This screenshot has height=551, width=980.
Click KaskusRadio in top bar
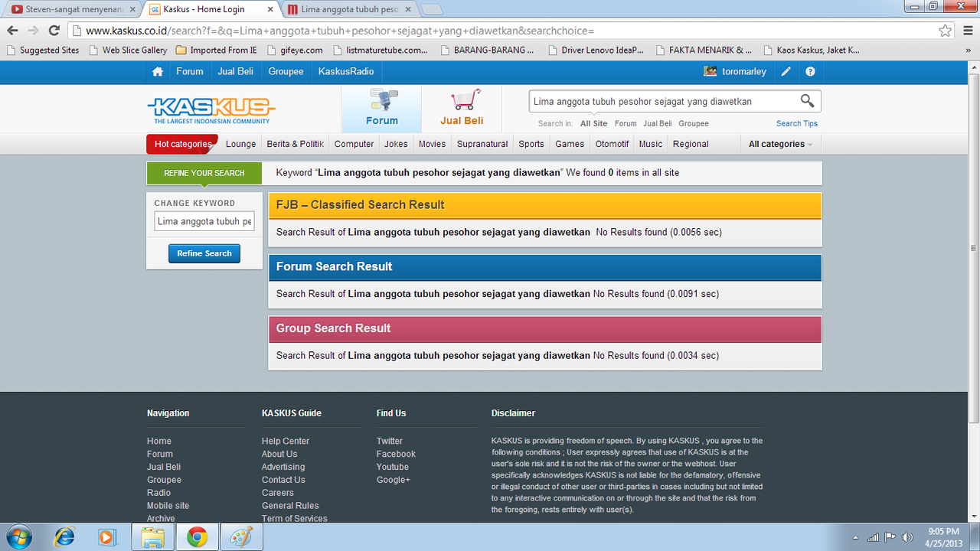click(346, 71)
